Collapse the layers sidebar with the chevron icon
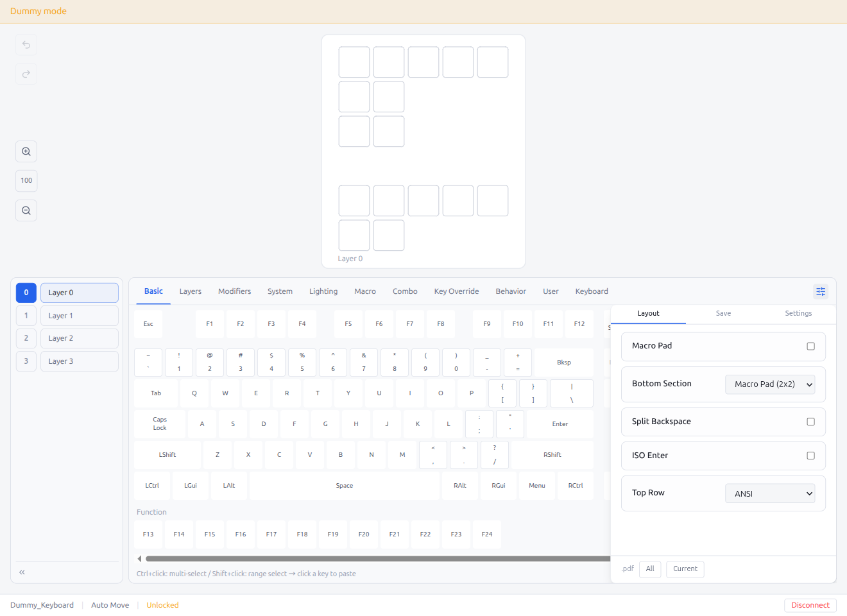847x616 pixels. (x=21, y=571)
